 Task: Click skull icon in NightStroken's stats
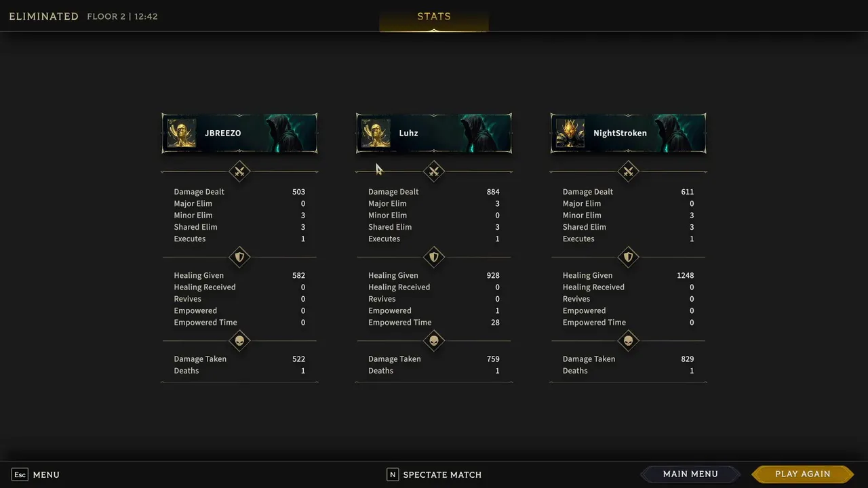pos(628,341)
